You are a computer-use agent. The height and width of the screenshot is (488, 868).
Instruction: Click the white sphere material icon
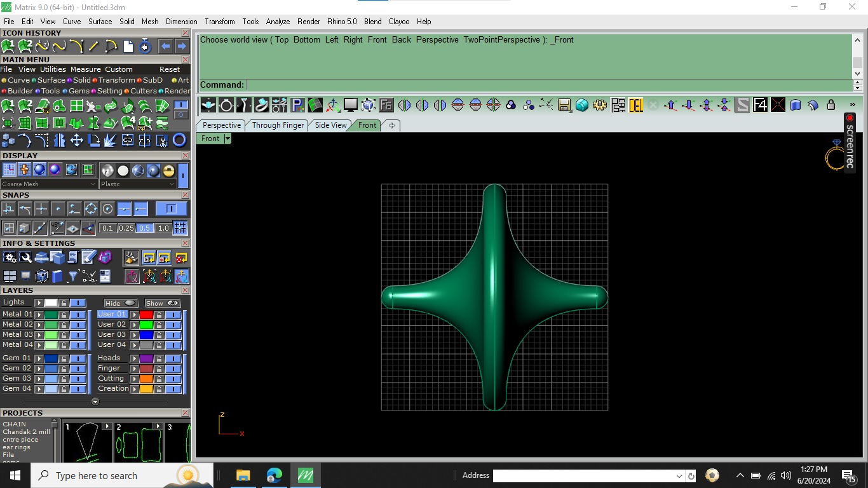(123, 170)
